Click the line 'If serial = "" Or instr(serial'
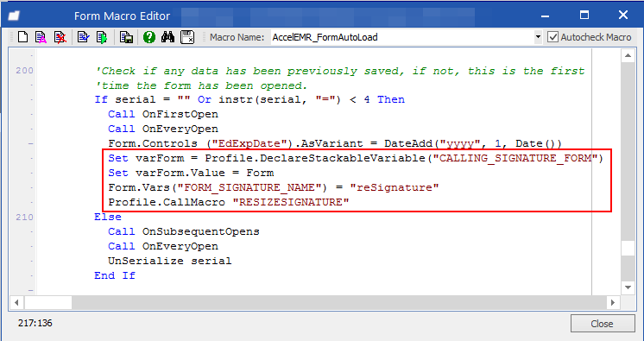The width and height of the screenshot is (644, 341). pos(249,100)
